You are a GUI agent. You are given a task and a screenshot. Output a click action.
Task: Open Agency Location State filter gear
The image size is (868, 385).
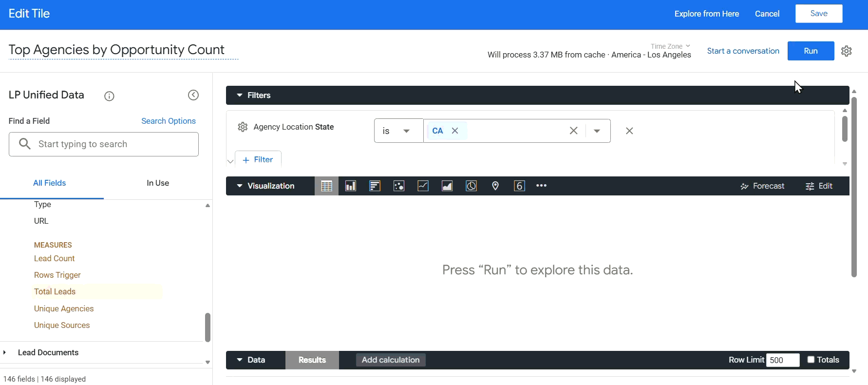coord(243,127)
